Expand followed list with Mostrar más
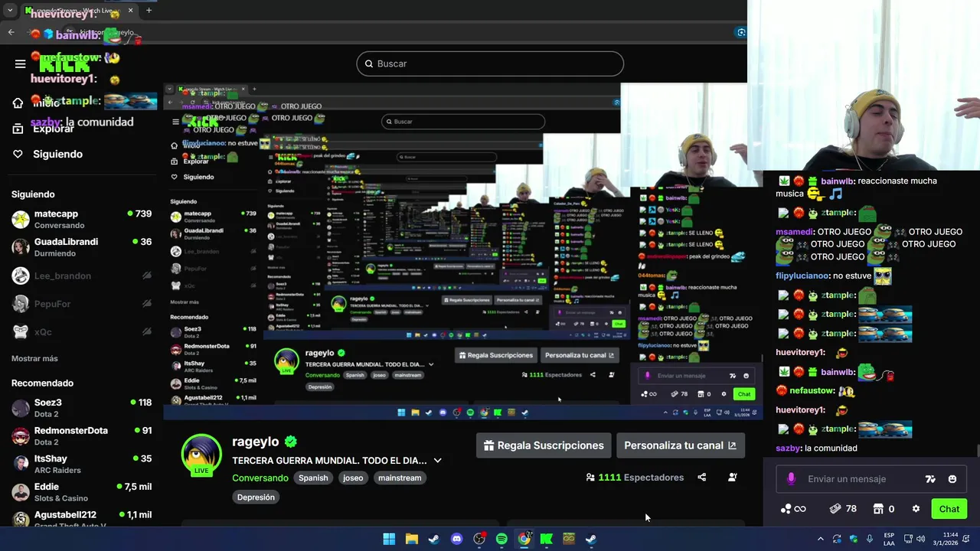This screenshot has height=551, width=980. (x=34, y=358)
